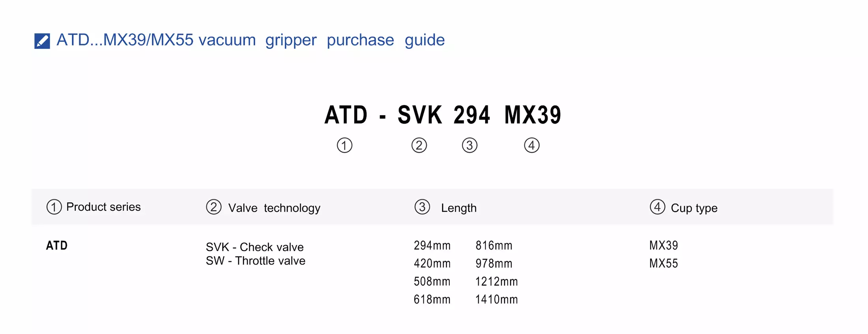The width and height of the screenshot is (868, 334).
Task: Click circled 3 icon next to Length
Action: coord(422,207)
